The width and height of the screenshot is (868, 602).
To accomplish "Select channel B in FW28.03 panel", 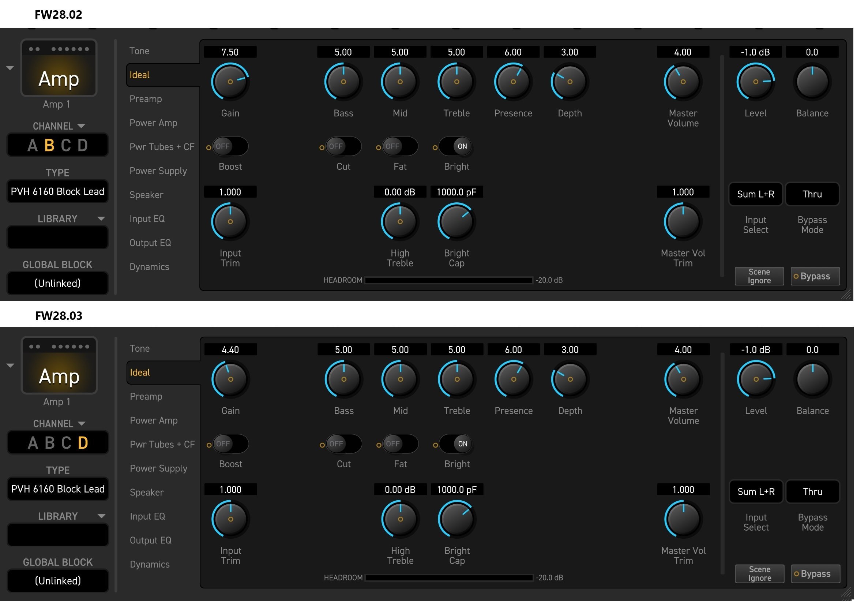I will coord(50,443).
